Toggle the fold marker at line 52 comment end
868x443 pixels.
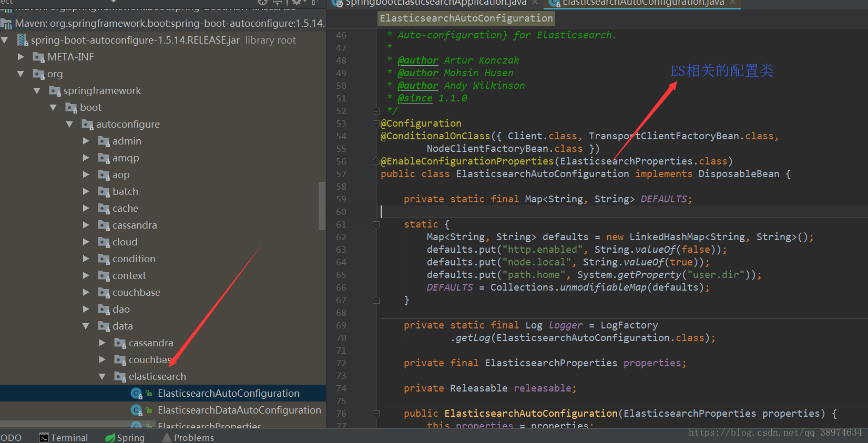(376, 111)
